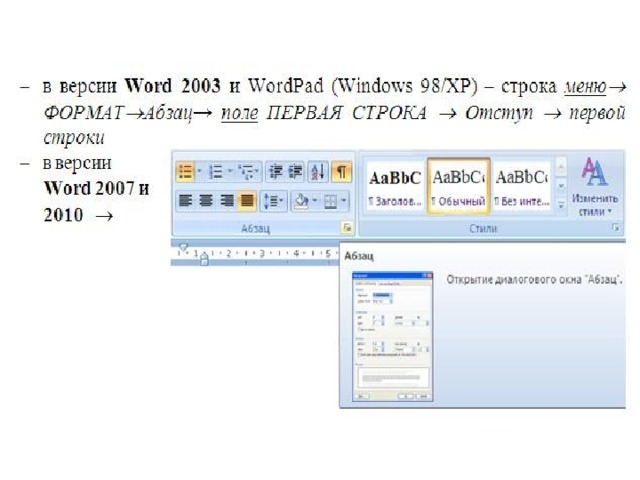This screenshot has height=480, width=640.
Task: Click the Стили group label
Action: 483,228
